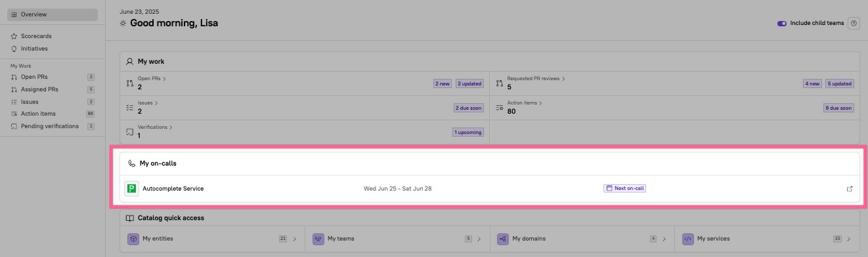Viewport: 868px width, 257px height.
Task: Open My services catalog card
Action: pos(768,239)
